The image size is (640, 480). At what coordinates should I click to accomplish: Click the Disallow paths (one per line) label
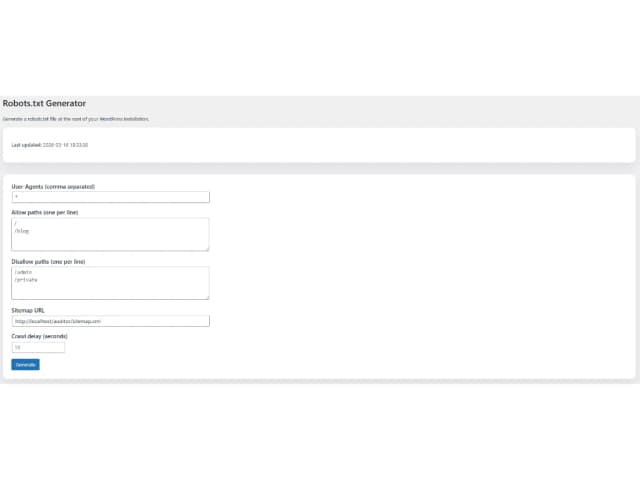[48, 262]
